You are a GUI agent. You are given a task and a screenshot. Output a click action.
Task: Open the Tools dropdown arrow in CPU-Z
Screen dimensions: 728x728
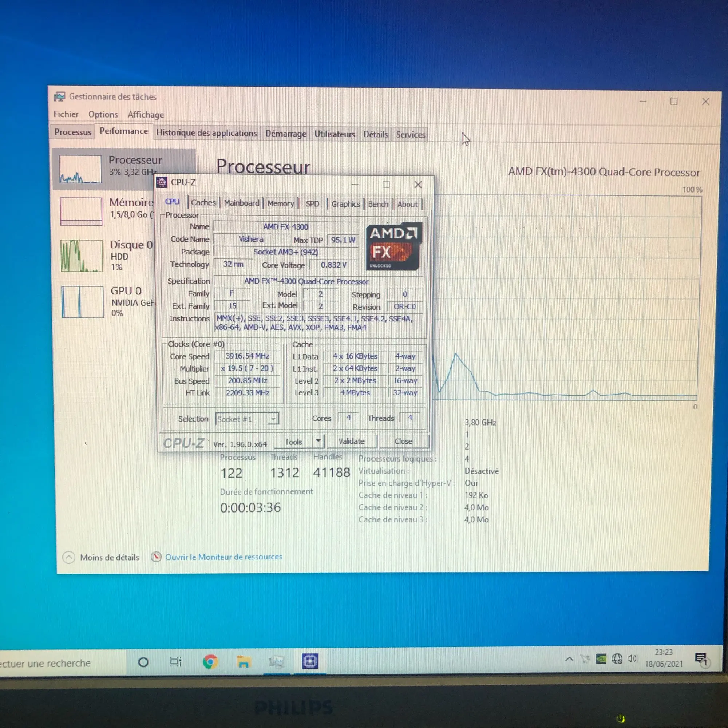pos(318,441)
